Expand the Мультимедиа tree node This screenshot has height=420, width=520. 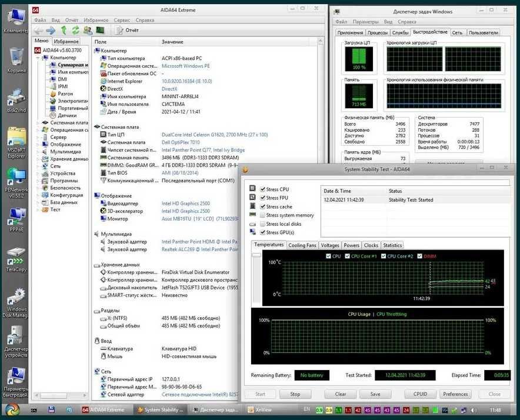[x=38, y=152]
